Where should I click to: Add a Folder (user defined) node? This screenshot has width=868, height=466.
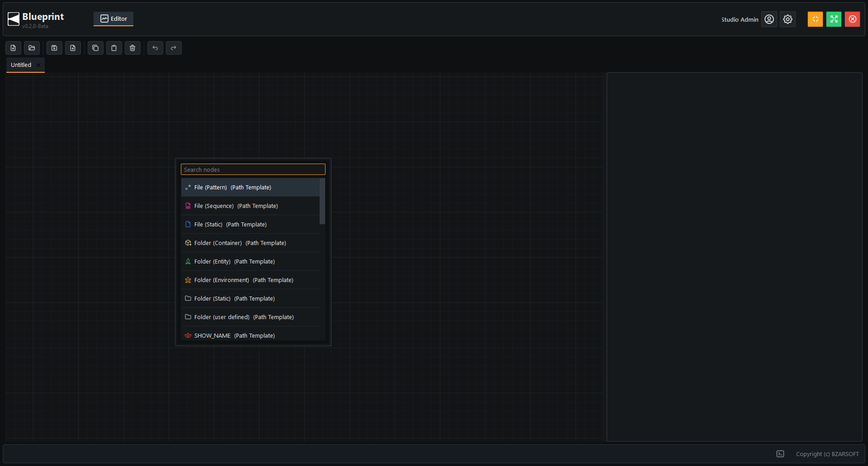[x=250, y=317]
